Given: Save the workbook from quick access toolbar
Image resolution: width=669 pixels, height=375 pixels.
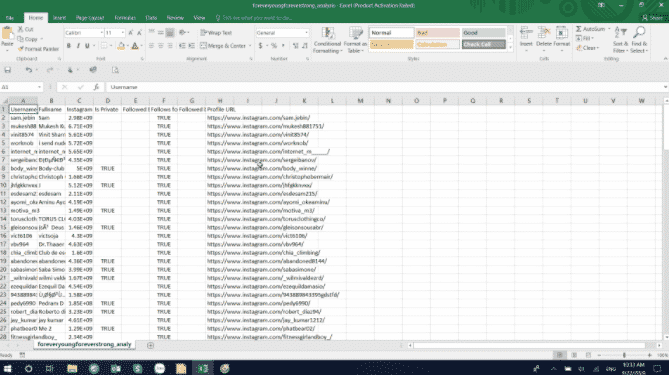Looking at the screenshot, I should [8, 70].
